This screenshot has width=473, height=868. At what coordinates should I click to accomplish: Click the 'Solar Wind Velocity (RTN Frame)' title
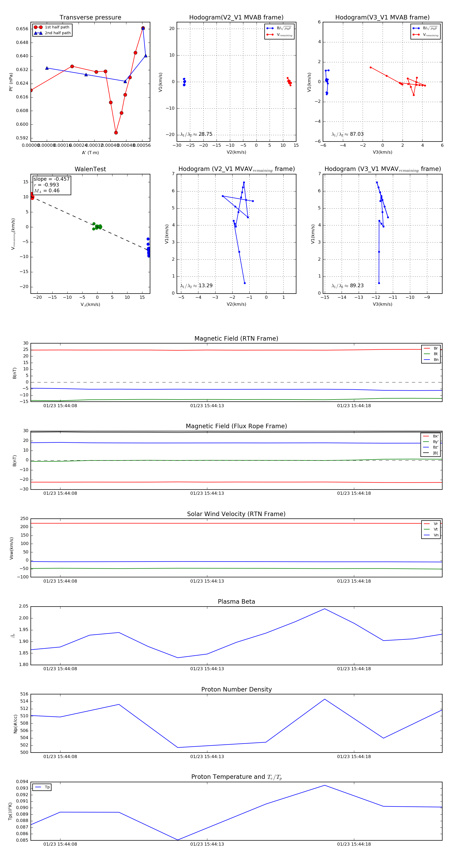236,514
